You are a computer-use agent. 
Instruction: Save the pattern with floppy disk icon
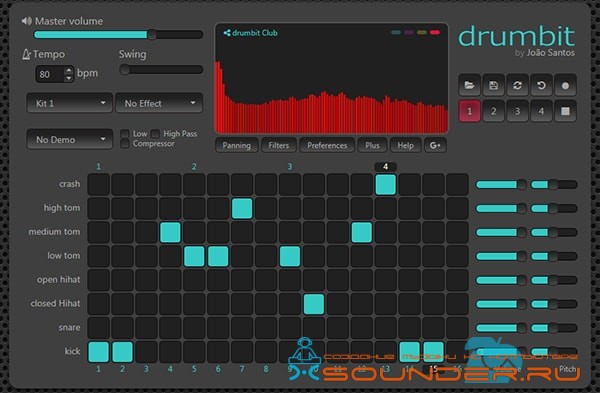click(493, 85)
